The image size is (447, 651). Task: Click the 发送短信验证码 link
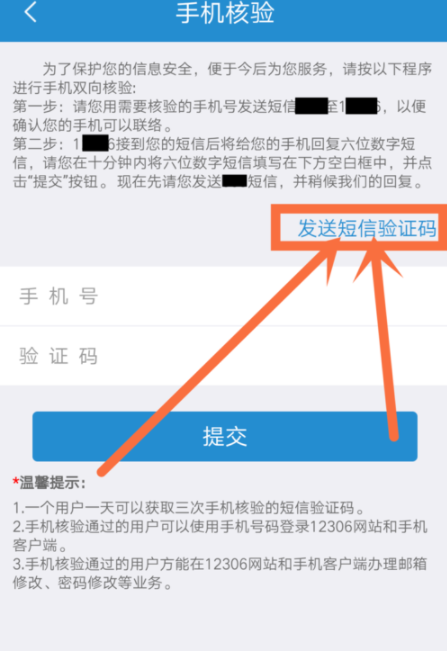pyautogui.click(x=367, y=228)
